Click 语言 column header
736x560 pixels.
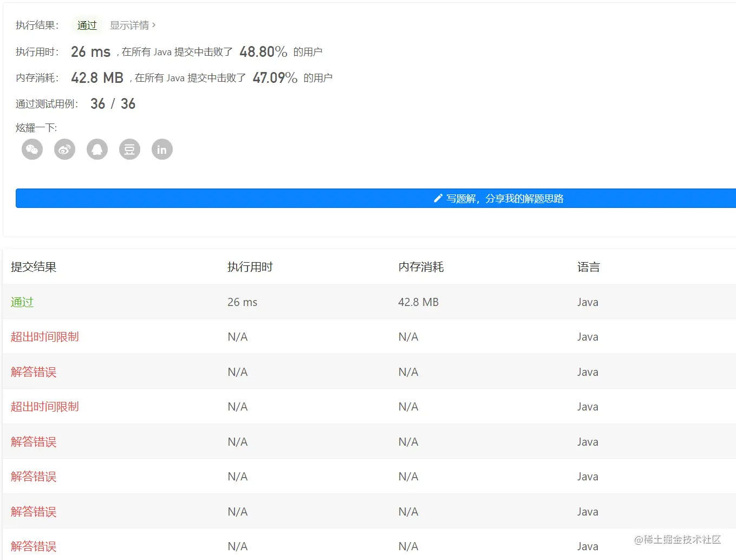[589, 267]
